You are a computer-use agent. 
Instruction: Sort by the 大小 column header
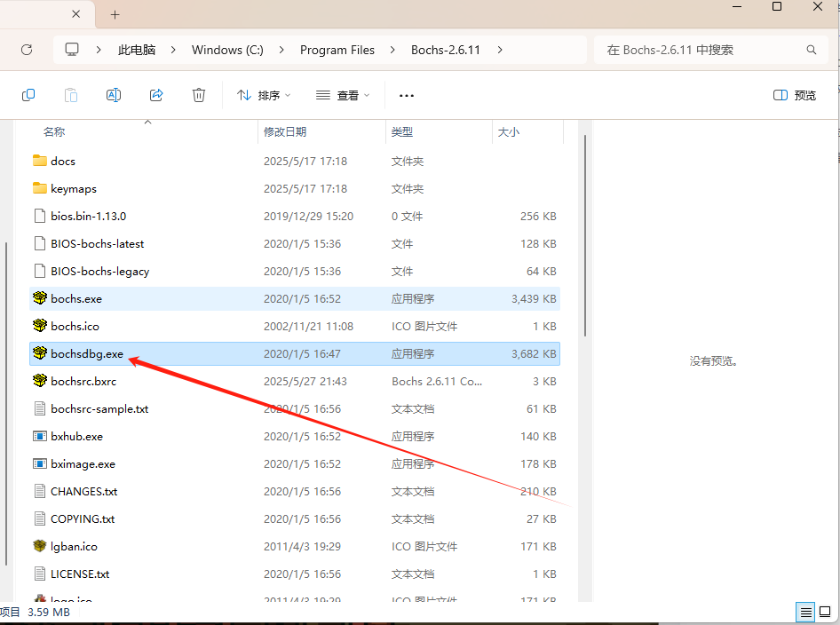click(x=509, y=131)
